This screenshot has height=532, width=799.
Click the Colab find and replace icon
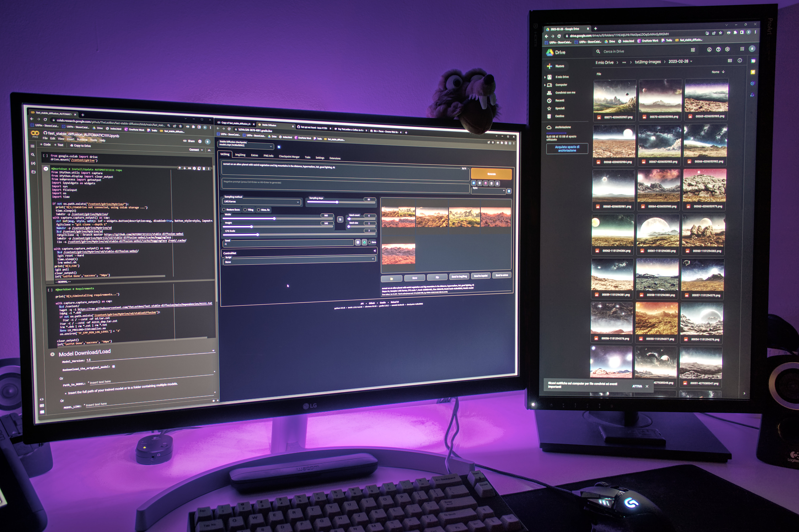[33, 155]
